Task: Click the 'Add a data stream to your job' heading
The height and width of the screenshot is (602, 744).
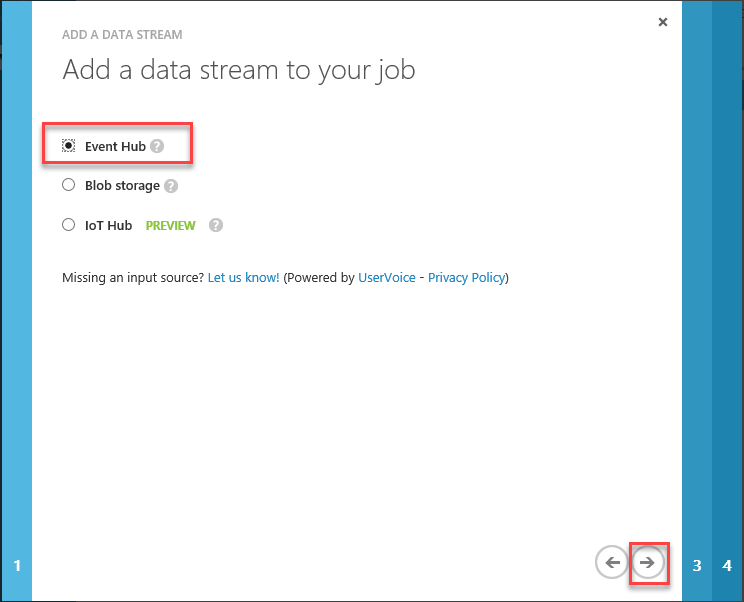Action: tap(238, 70)
